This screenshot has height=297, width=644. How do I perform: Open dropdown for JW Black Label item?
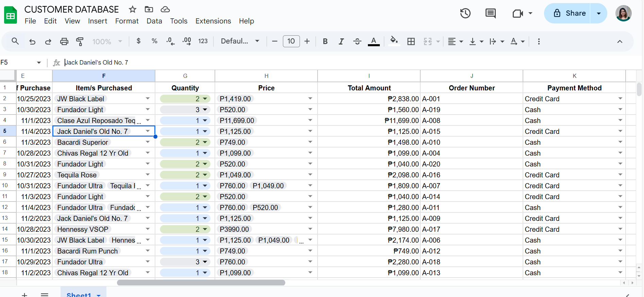click(x=148, y=99)
